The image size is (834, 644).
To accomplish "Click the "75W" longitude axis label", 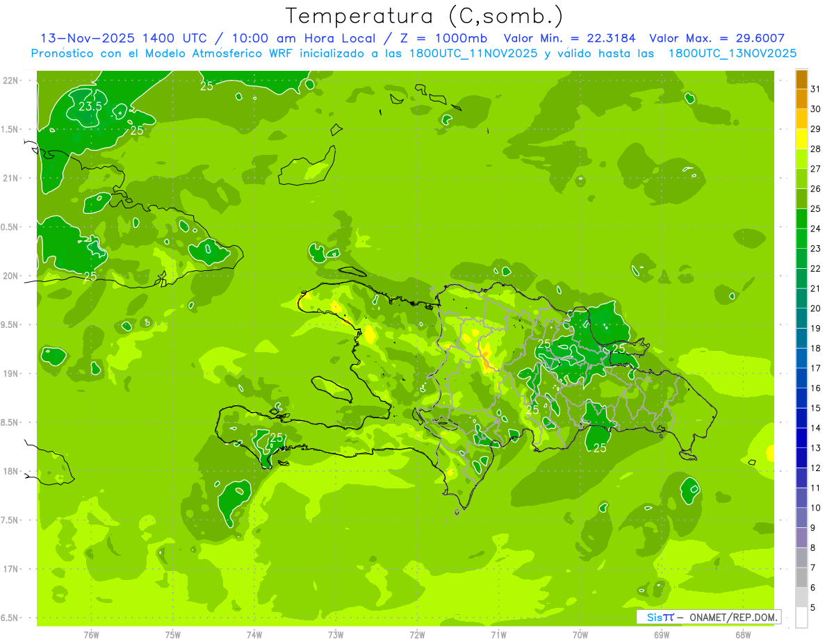I will (172, 635).
